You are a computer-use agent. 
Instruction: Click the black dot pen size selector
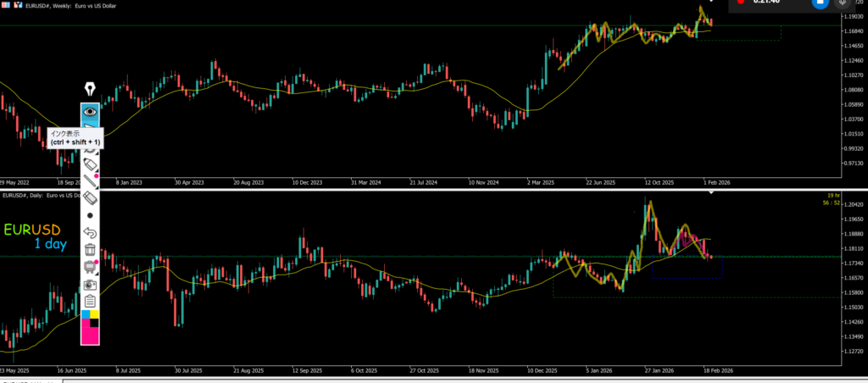(90, 215)
